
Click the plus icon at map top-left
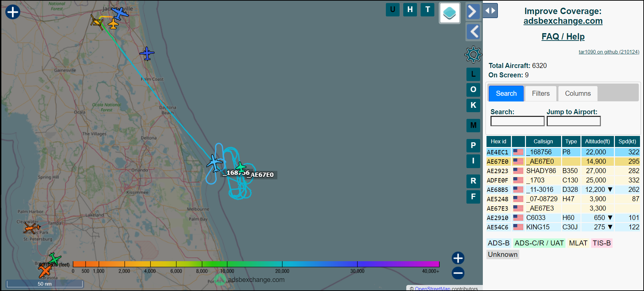click(13, 12)
